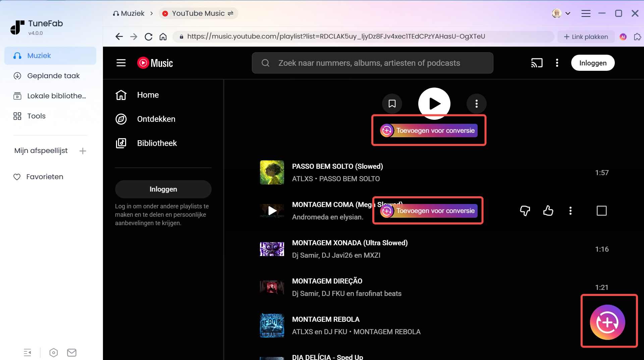
Task: Open Geplande taak in the sidebar
Action: click(53, 76)
